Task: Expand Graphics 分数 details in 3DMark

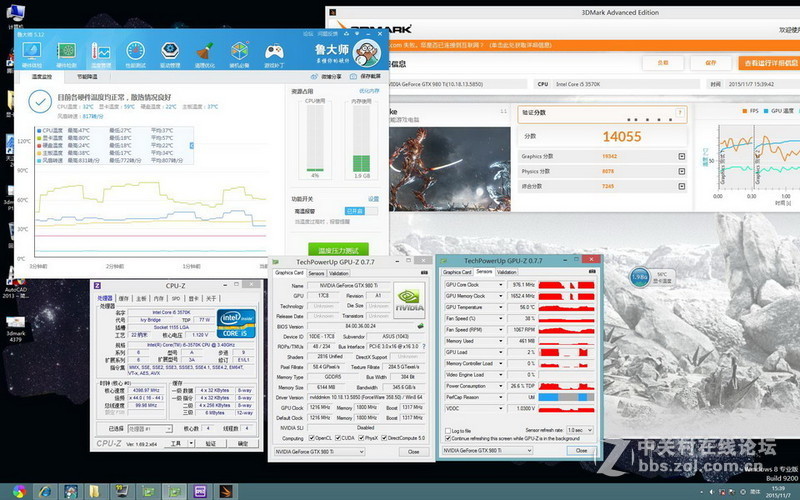Action: click(682, 156)
